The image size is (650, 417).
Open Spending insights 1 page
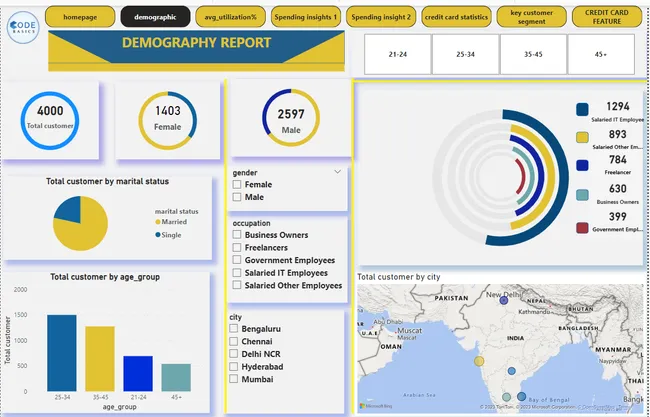point(306,17)
